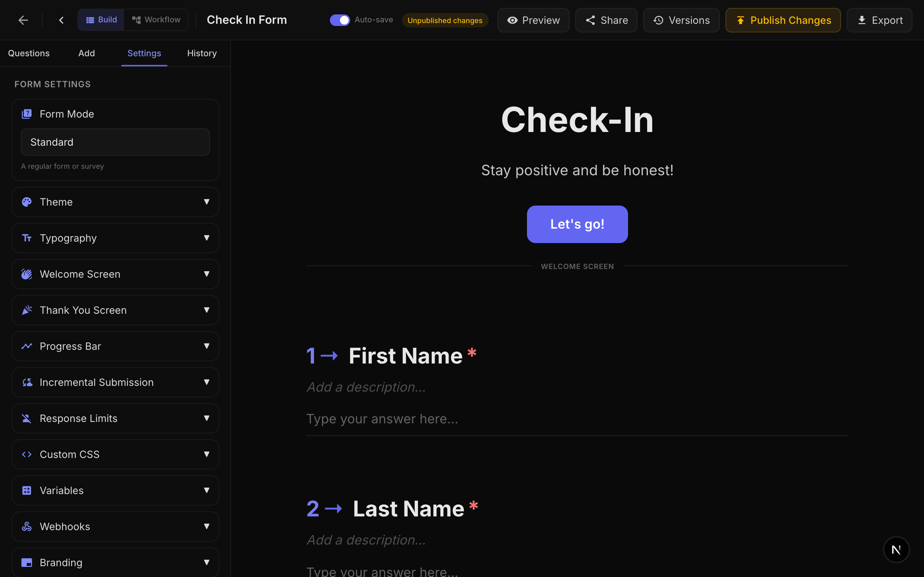
Task: Click the back arrow at top left
Action: [23, 20]
